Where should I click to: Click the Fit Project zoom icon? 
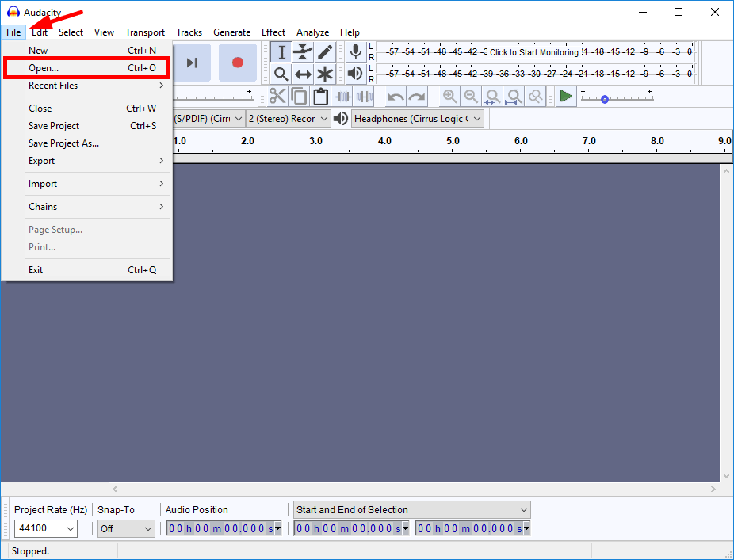pos(514,97)
